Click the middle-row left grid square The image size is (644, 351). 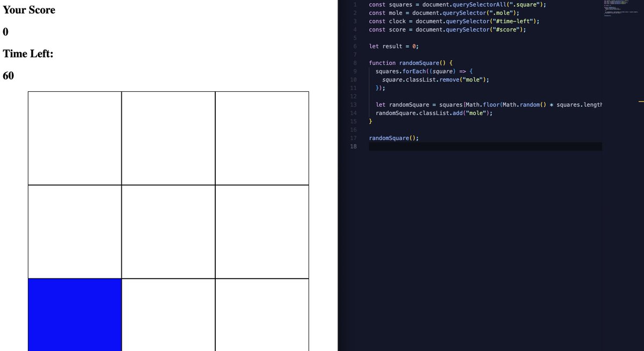(x=75, y=232)
